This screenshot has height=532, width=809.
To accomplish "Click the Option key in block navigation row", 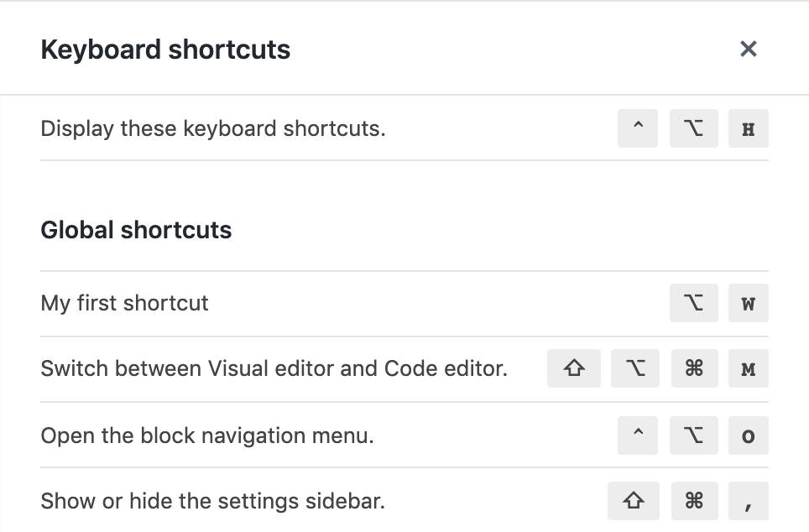I will (693, 436).
